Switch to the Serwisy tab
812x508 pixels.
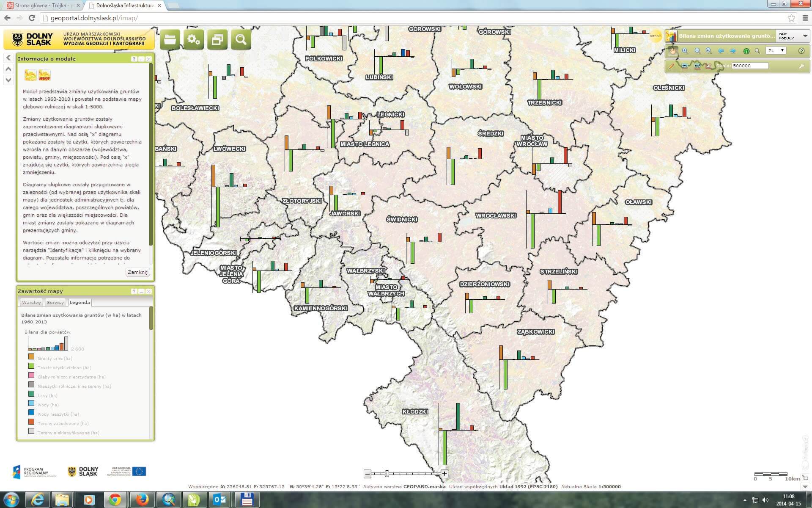[55, 302]
